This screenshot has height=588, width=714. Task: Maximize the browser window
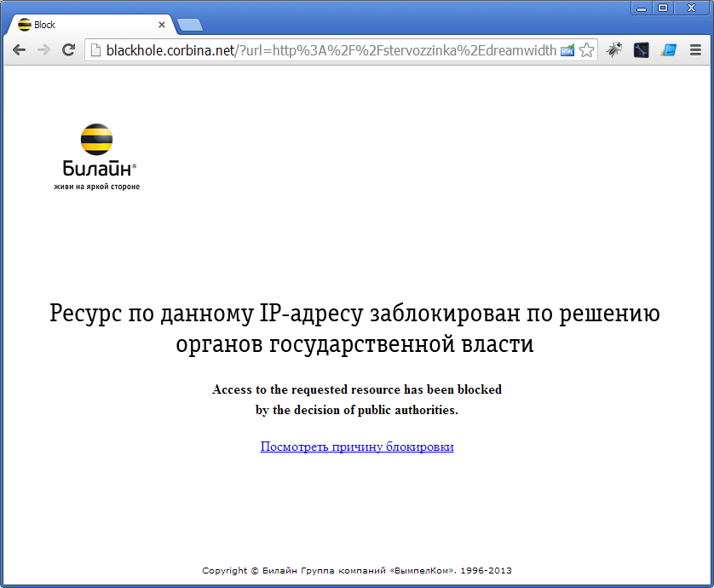(663, 8)
